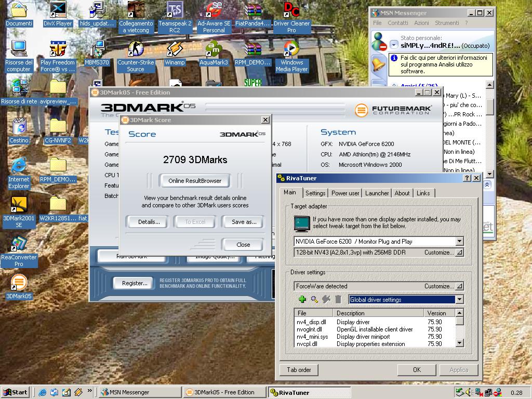Select the nv4_disp.dll row in driver list
Image resolution: width=532 pixels, height=399 pixels.
pyautogui.click(x=375, y=322)
